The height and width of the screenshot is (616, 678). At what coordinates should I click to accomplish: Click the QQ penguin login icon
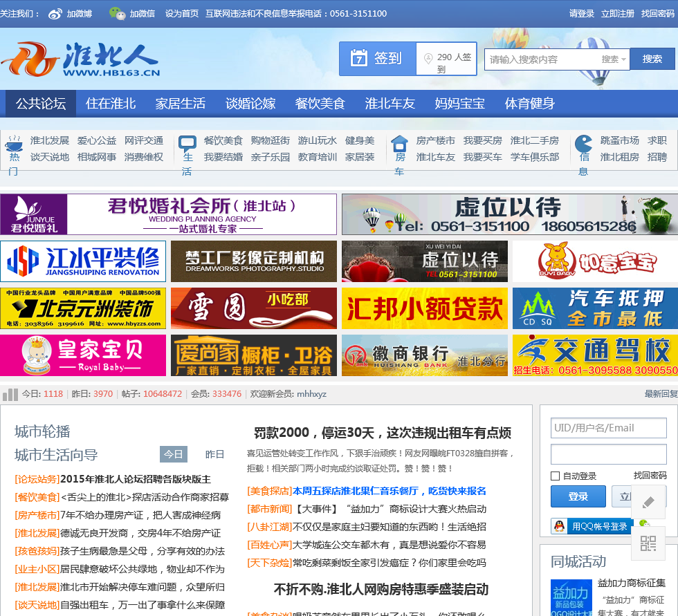point(559,526)
